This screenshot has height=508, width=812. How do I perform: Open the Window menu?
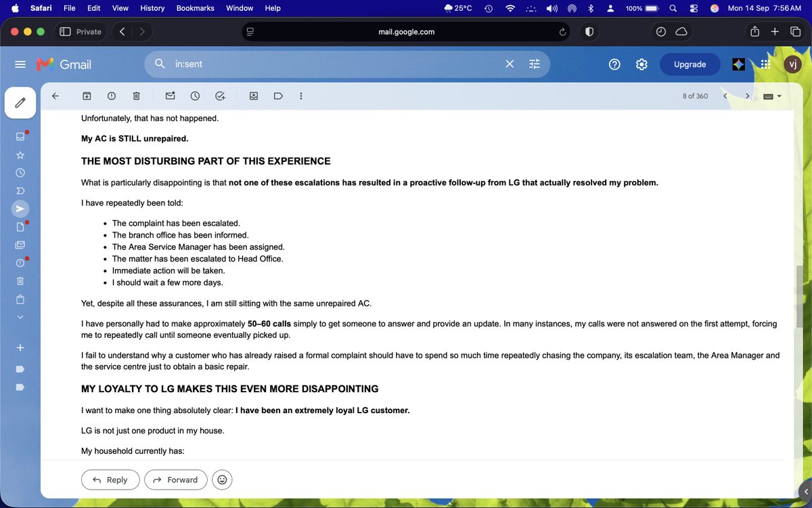click(x=240, y=8)
